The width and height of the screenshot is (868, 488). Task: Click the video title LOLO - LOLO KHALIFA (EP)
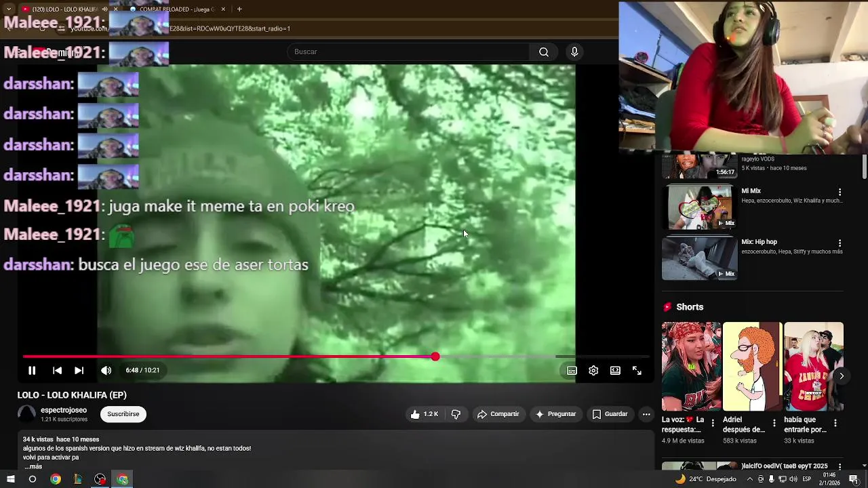[72, 395]
